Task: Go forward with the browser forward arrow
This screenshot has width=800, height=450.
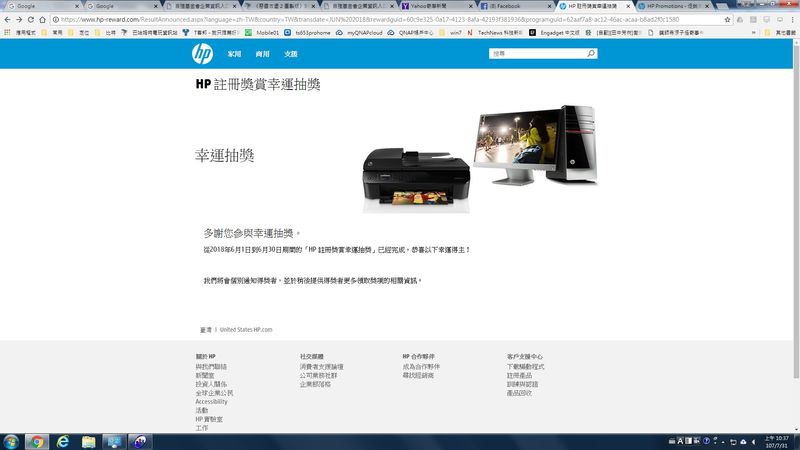Action: (x=19, y=19)
